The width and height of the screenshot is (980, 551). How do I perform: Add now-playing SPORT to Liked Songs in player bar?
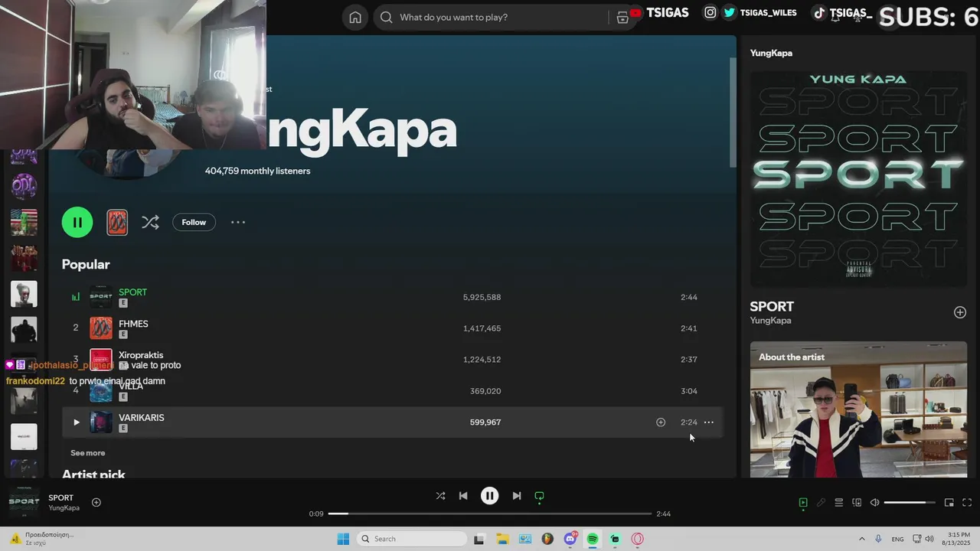point(96,503)
